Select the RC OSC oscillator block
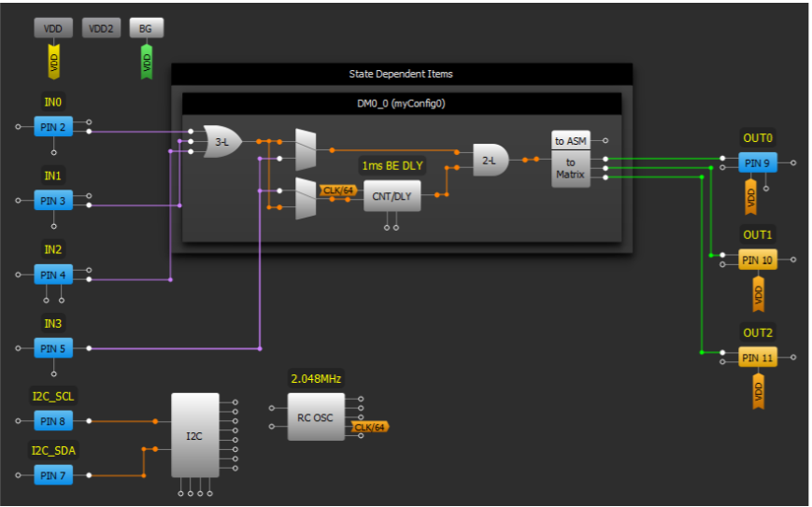 coord(316,417)
